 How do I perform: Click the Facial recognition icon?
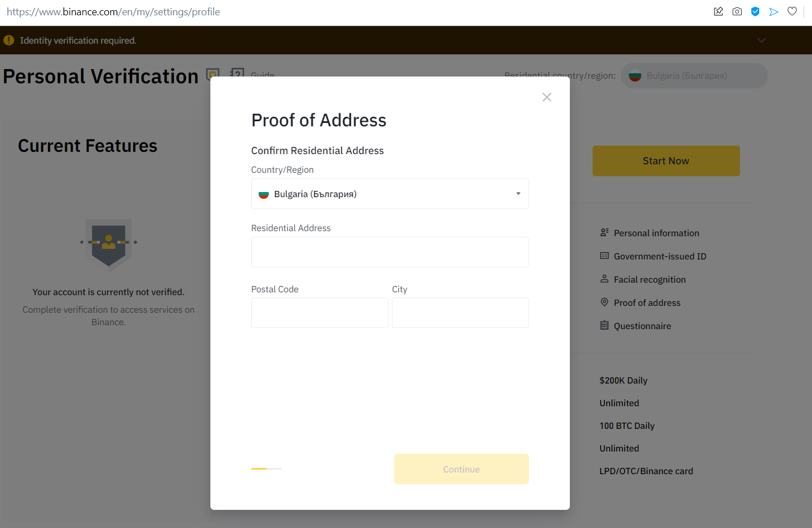(x=604, y=279)
